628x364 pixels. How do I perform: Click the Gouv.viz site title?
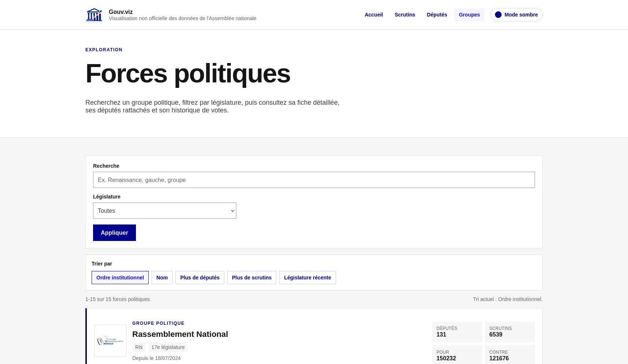point(121,12)
